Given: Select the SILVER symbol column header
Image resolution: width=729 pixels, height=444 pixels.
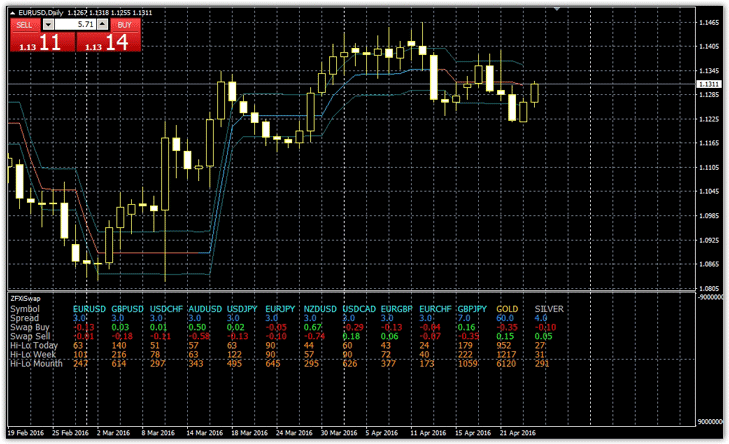Looking at the screenshot, I should click(x=548, y=309).
